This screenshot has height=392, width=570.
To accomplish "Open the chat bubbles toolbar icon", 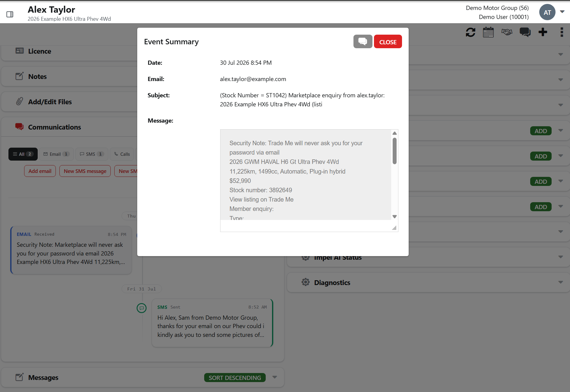I will [525, 32].
